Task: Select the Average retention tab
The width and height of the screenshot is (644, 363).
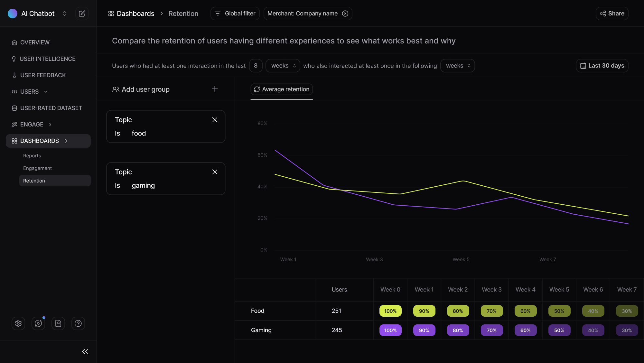Action: coord(282,89)
